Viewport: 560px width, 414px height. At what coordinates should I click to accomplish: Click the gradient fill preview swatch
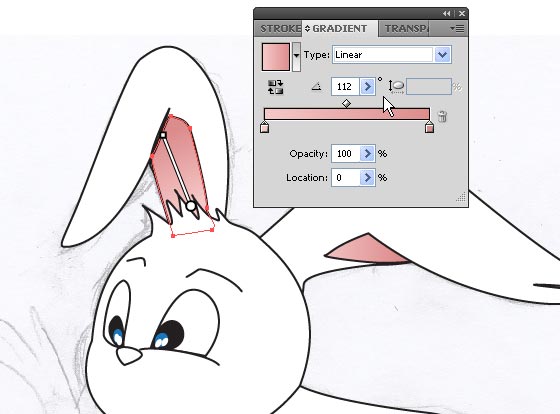(x=276, y=57)
